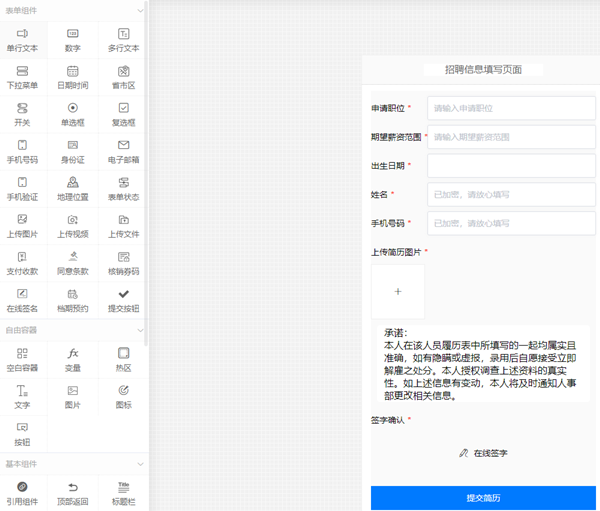Collapse the 自由容器 section chevron
Image resolution: width=600 pixels, height=511 pixels.
click(x=140, y=330)
